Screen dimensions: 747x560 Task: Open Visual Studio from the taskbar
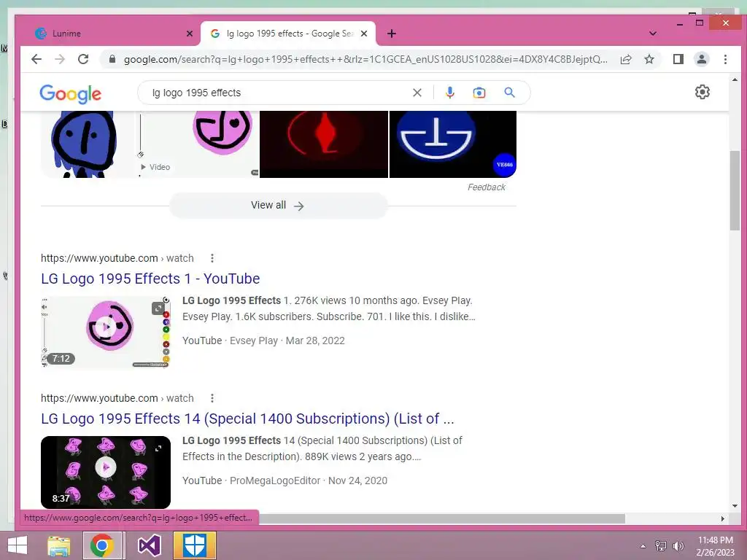click(149, 545)
